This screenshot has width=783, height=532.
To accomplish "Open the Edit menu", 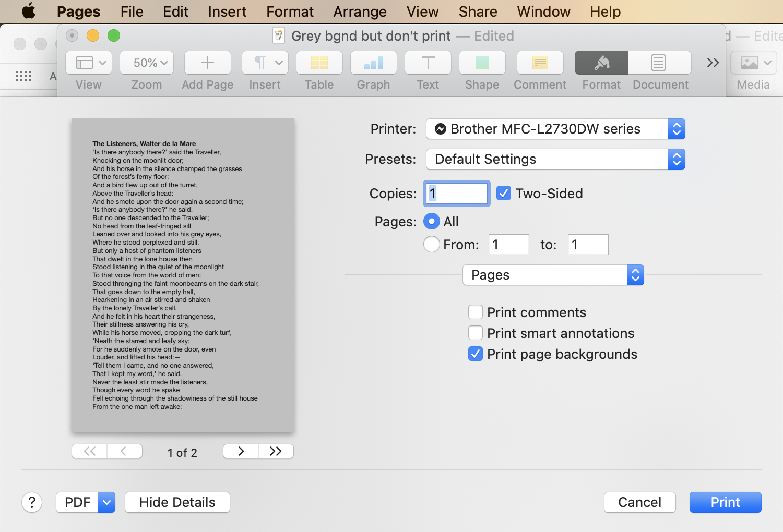I will (x=175, y=11).
